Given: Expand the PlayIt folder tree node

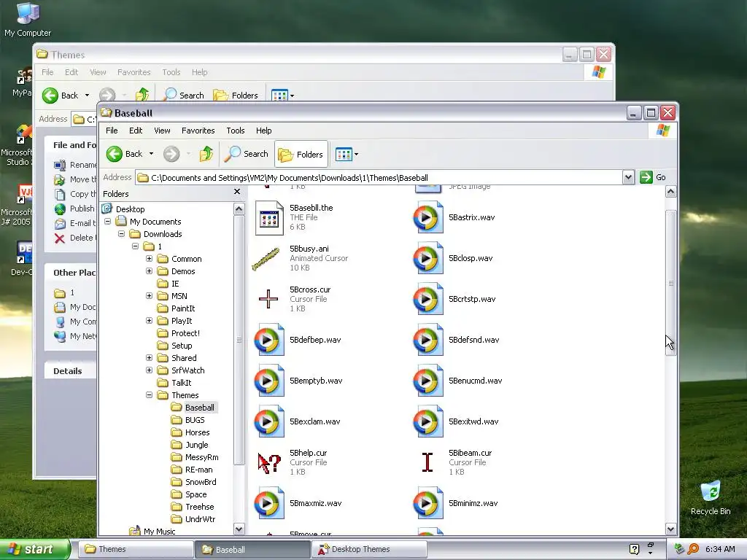Looking at the screenshot, I should (149, 321).
